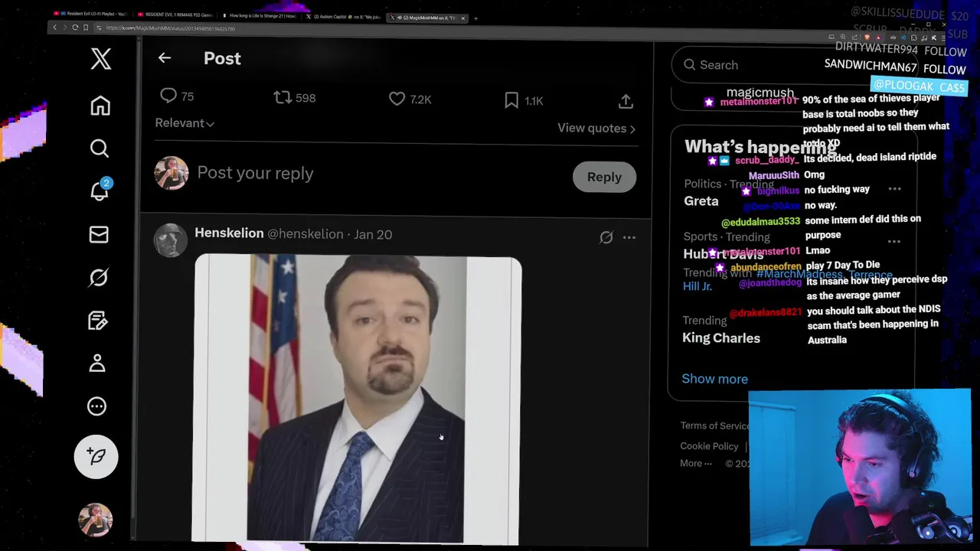Open Cookie Policy footer link
The image size is (980, 551).
709,446
